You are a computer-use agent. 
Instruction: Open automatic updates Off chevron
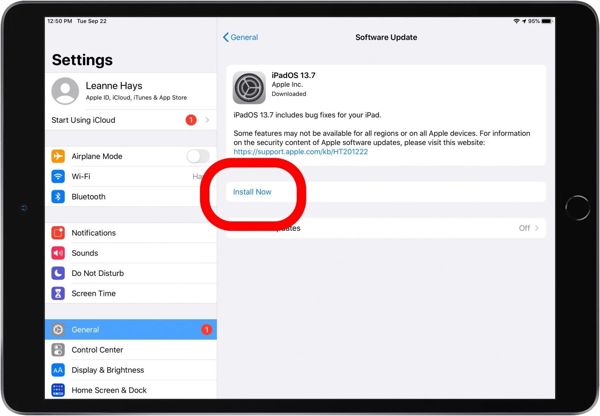(536, 228)
